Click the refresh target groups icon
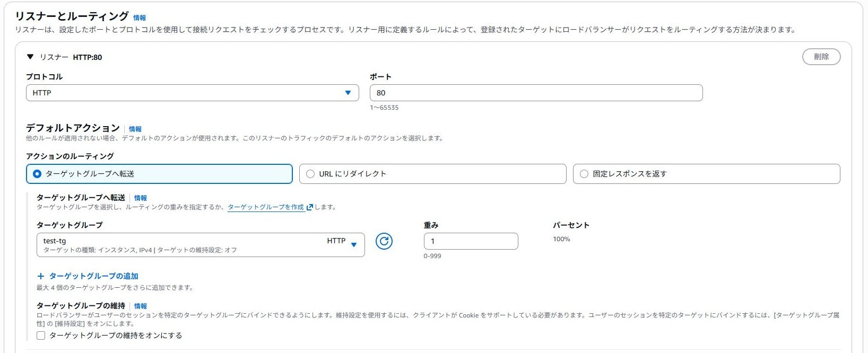The height and width of the screenshot is (353, 868). click(x=384, y=241)
